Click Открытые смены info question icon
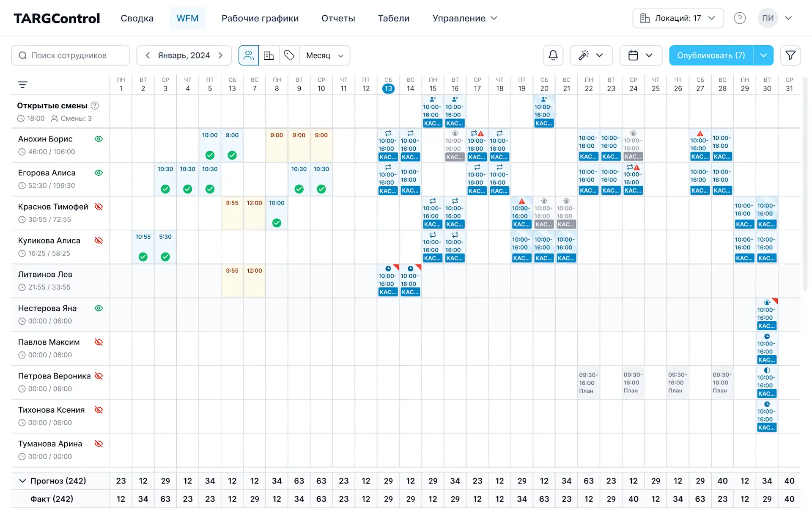The image size is (812, 508). click(x=95, y=105)
